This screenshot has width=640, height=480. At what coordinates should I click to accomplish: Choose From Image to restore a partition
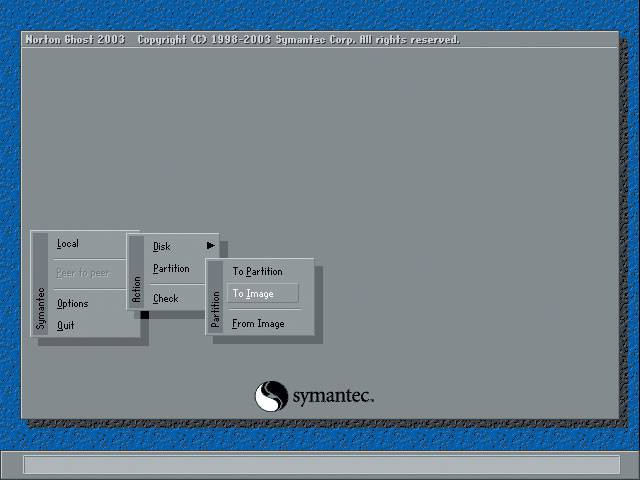click(x=258, y=324)
